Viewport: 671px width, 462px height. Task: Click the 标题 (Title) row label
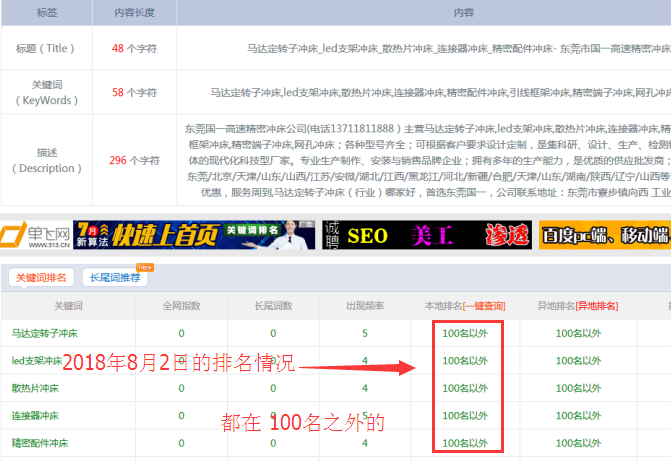pos(45,47)
